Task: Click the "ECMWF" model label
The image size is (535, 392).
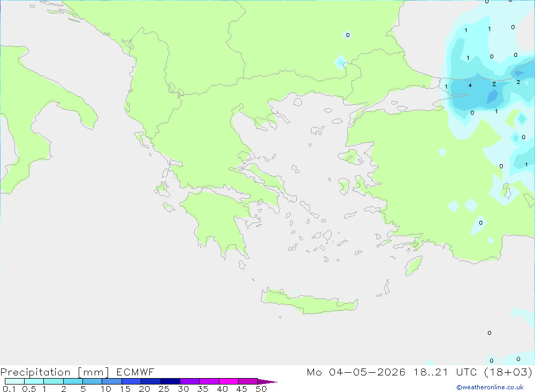Action: click(135, 372)
